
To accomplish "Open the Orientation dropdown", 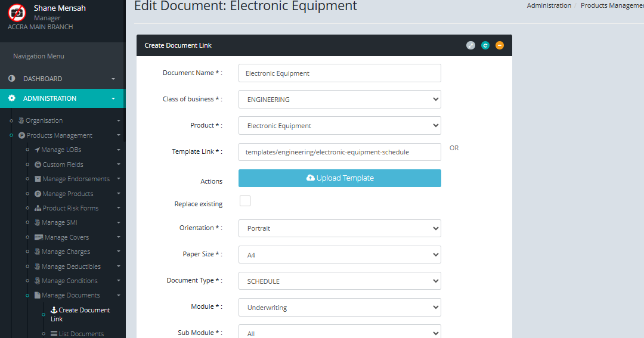I will click(x=339, y=228).
